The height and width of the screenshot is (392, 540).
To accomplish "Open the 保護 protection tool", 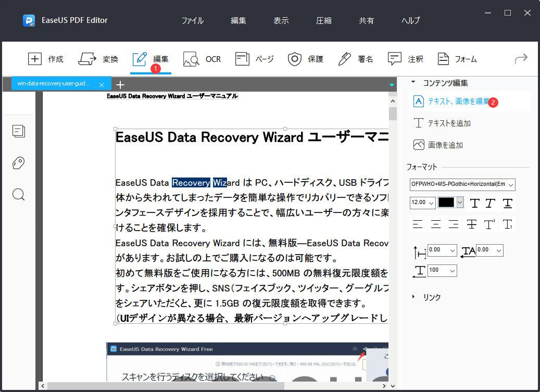I will [x=306, y=59].
